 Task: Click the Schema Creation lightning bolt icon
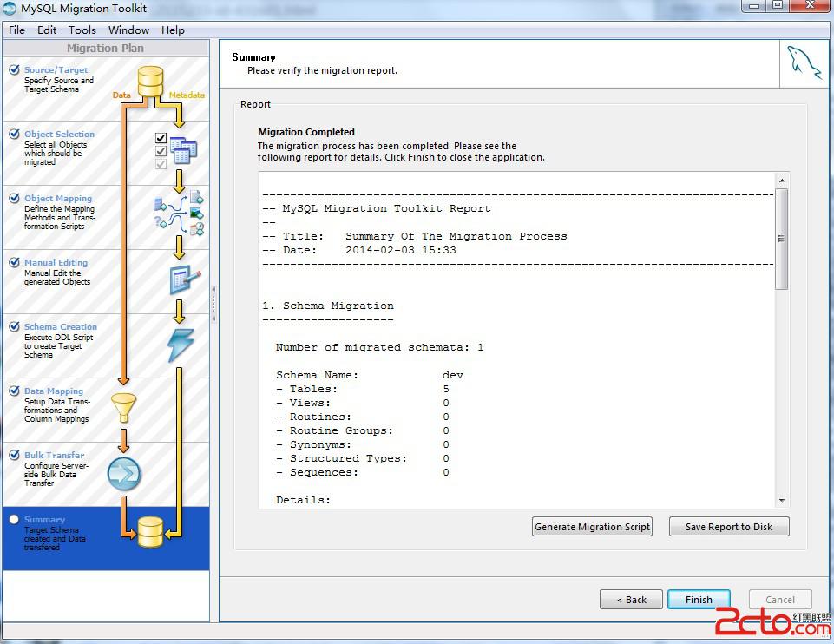tap(181, 345)
